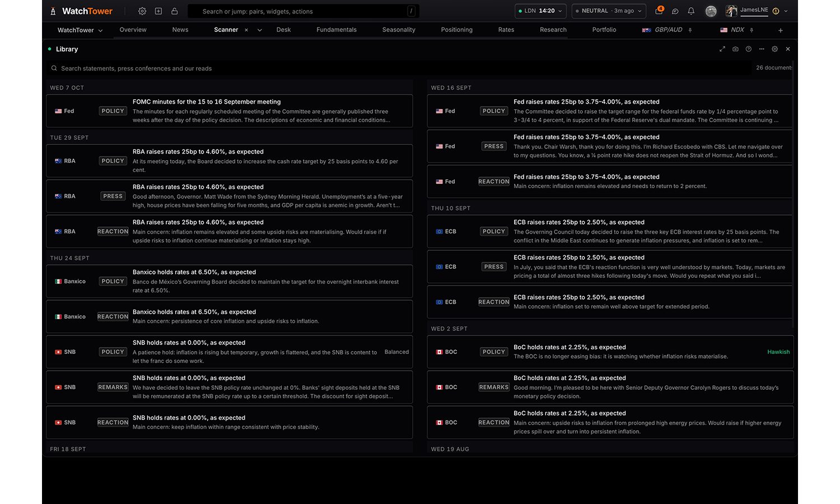Switch to the Positioning tab
The height and width of the screenshot is (504, 840).
pos(457,30)
